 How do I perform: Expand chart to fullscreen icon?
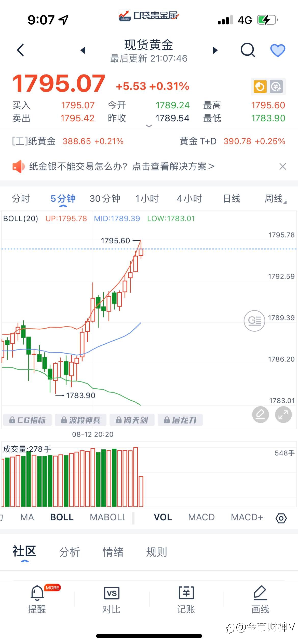tap(283, 415)
